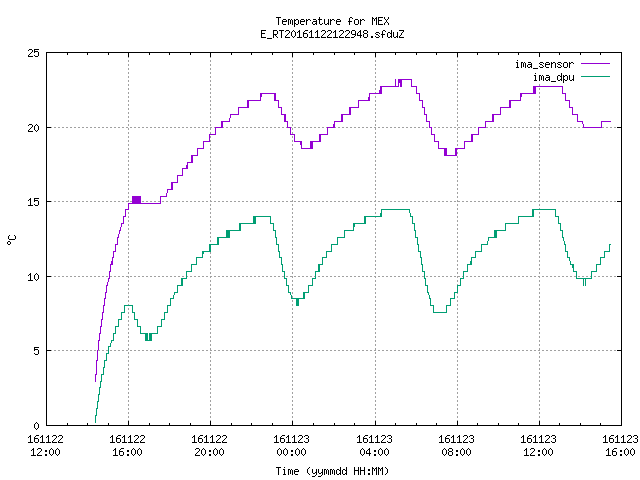This screenshot has width=640, height=480.
Task: Click the x-axis tick label 161122 16:00
Action: (x=127, y=445)
